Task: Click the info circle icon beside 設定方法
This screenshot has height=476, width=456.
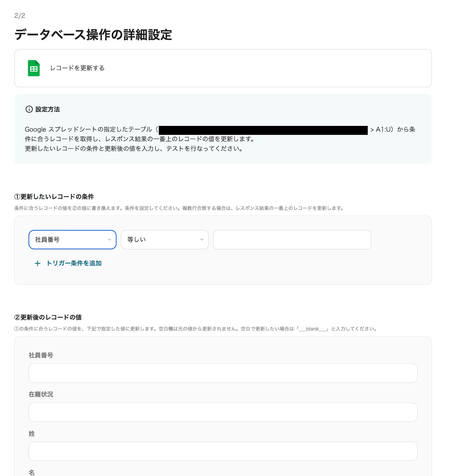Action: [29, 109]
